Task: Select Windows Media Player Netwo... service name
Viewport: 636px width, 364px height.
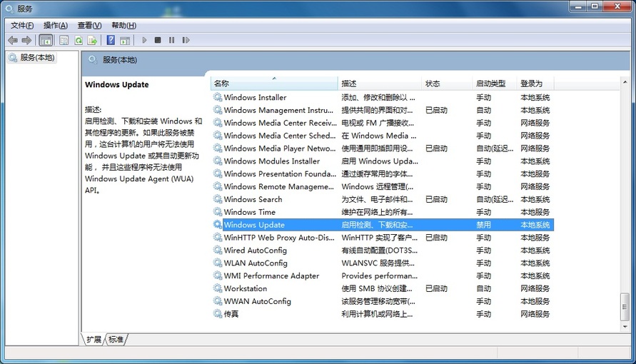Action: point(280,148)
